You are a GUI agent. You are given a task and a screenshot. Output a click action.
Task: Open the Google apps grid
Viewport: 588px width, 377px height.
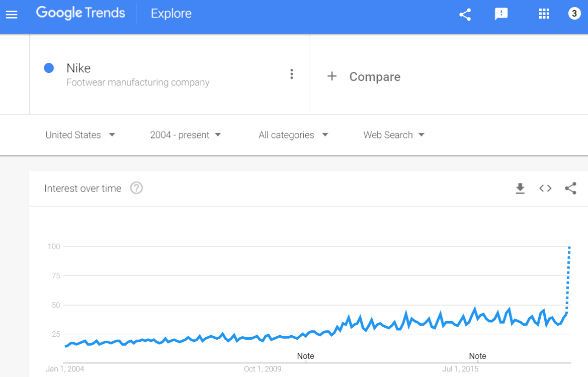coord(544,14)
